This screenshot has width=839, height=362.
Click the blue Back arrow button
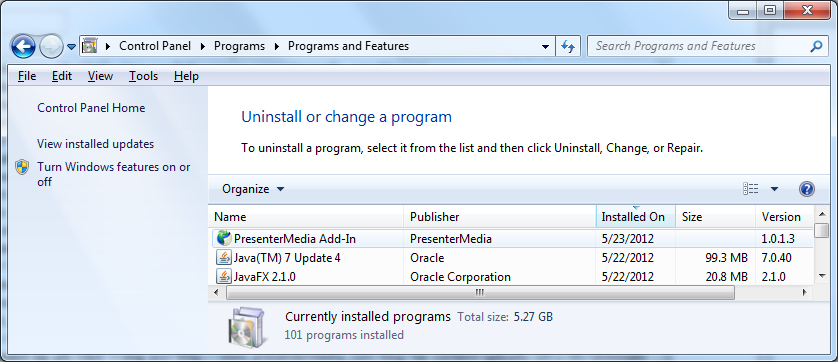coord(23,47)
